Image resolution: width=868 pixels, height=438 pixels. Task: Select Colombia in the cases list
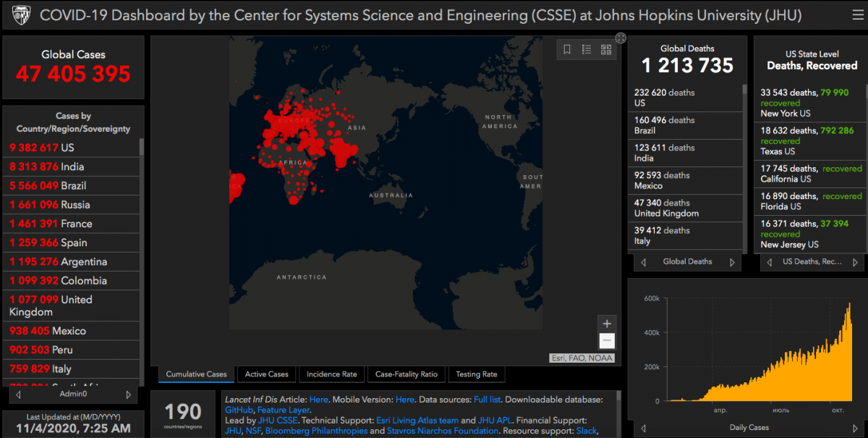(x=72, y=281)
